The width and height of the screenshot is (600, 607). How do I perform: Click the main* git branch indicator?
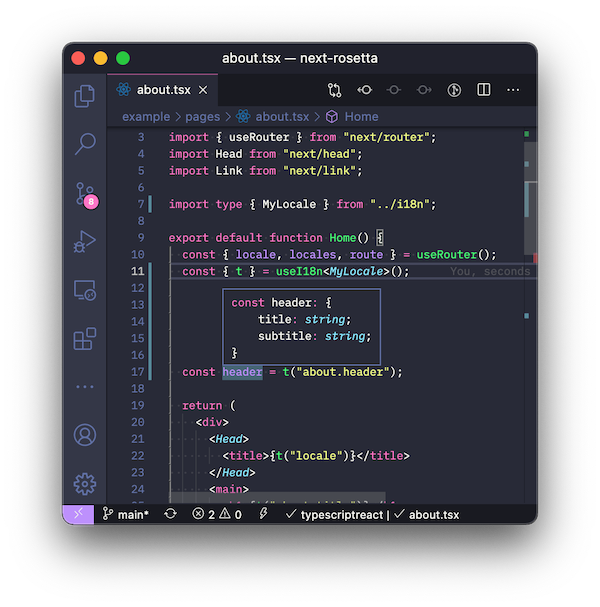[x=125, y=514]
